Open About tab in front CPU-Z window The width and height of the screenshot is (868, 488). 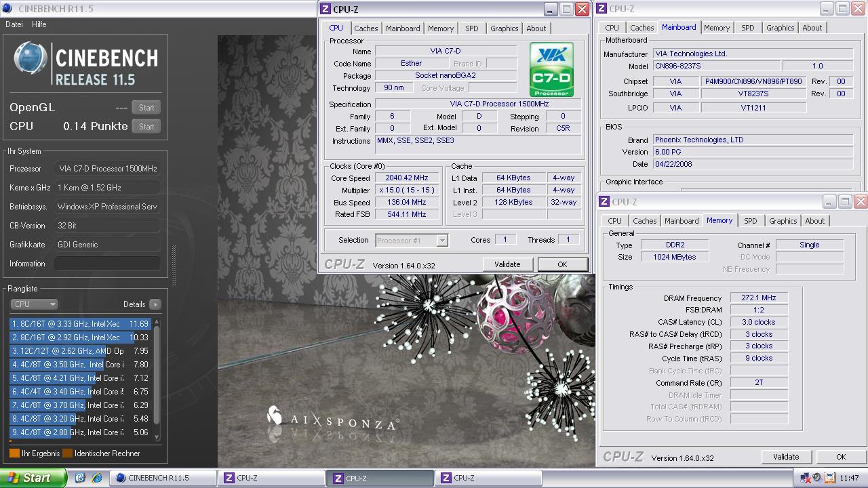tap(536, 28)
